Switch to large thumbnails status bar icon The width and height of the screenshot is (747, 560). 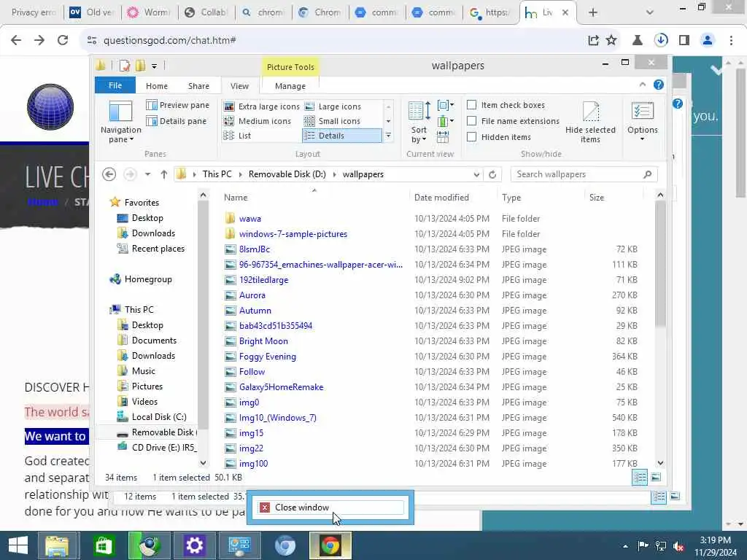656,477
